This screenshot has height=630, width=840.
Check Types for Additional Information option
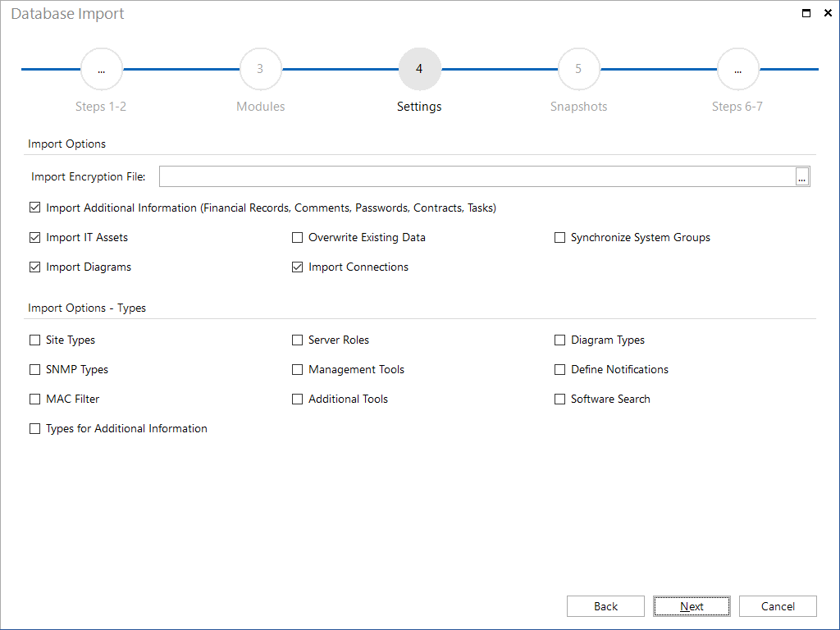(34, 428)
